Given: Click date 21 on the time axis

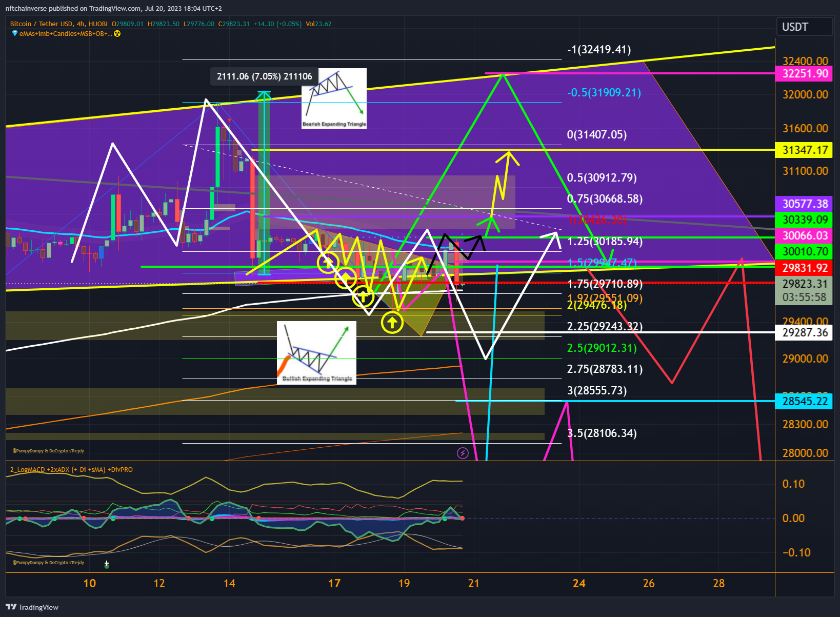Looking at the screenshot, I should [x=474, y=583].
